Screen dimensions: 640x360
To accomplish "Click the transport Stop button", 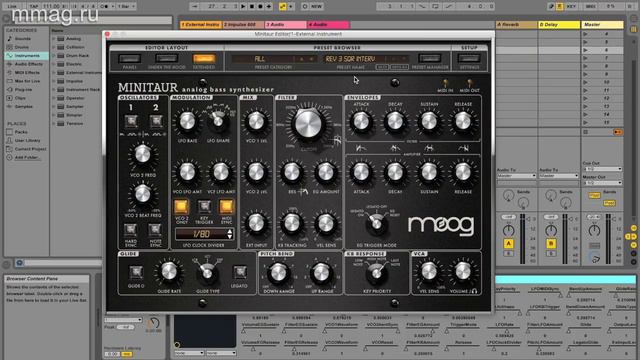I will click(252, 7).
